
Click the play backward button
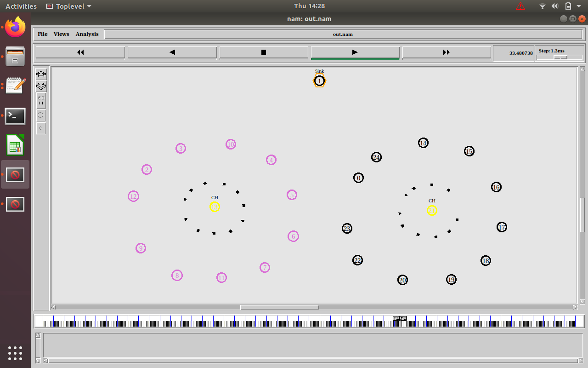(172, 52)
